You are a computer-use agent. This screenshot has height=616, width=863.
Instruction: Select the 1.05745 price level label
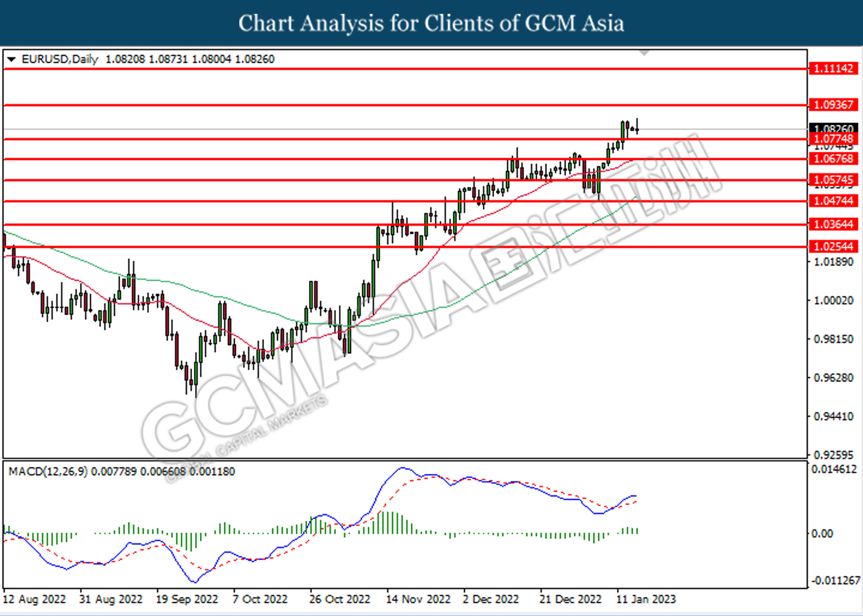833,179
